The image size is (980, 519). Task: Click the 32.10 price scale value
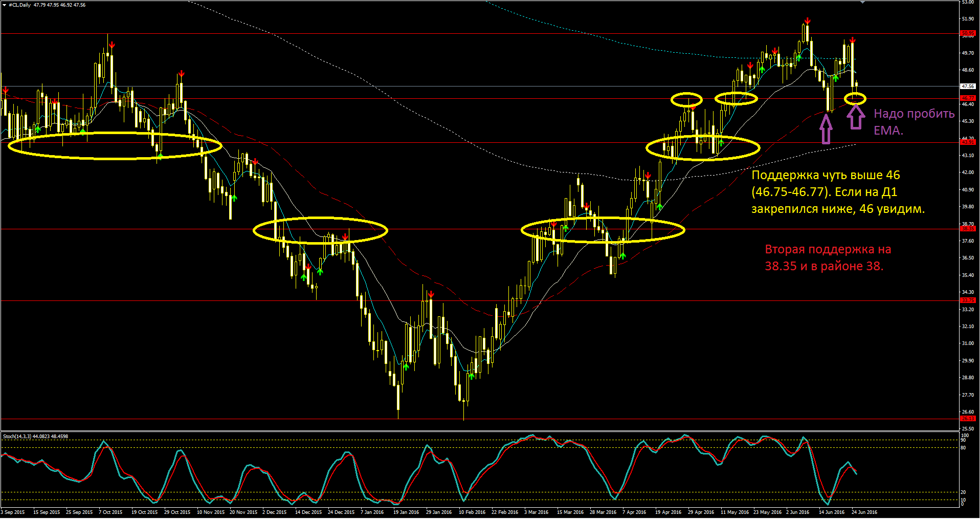pyautogui.click(x=968, y=327)
